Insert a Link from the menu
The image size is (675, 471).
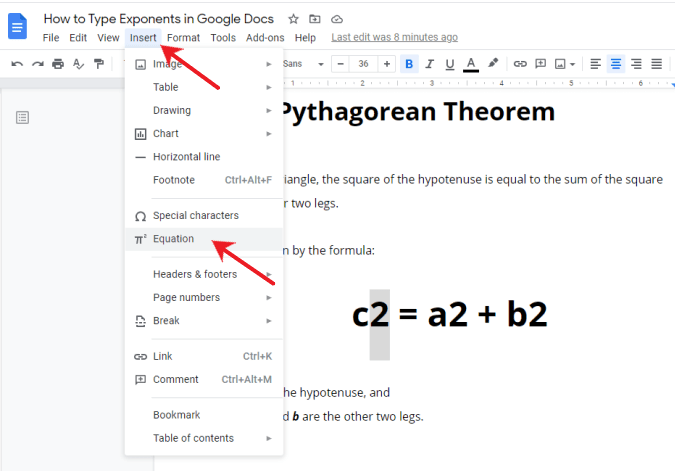coord(204,356)
